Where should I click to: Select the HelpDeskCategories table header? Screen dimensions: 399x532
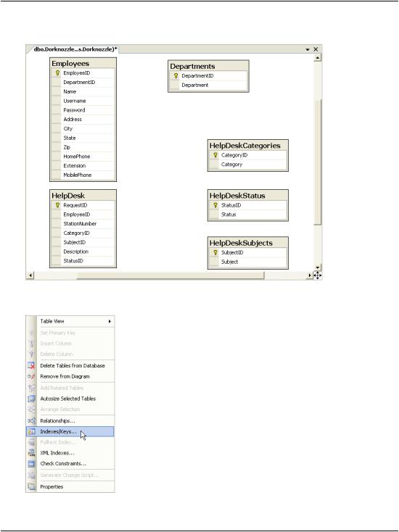click(x=248, y=145)
